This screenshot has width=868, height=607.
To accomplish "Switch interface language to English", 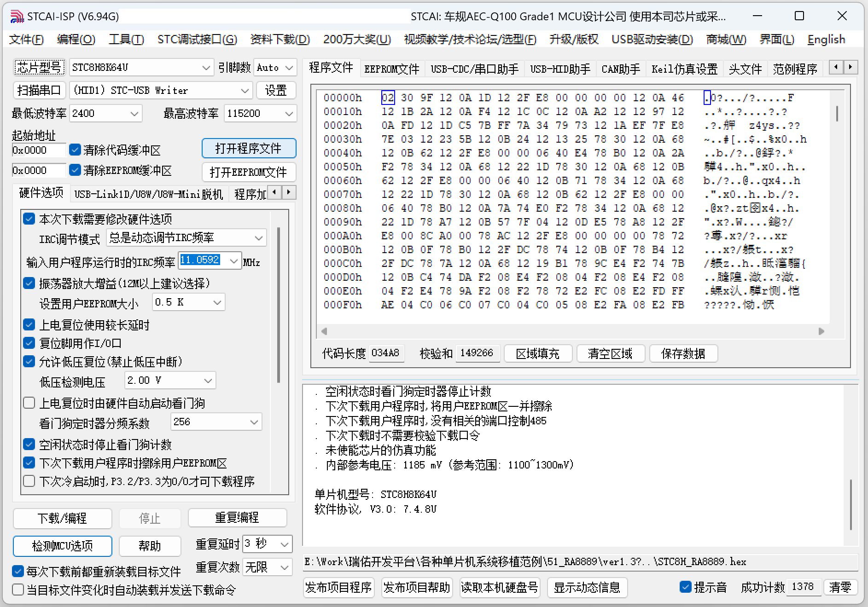I will coord(826,40).
